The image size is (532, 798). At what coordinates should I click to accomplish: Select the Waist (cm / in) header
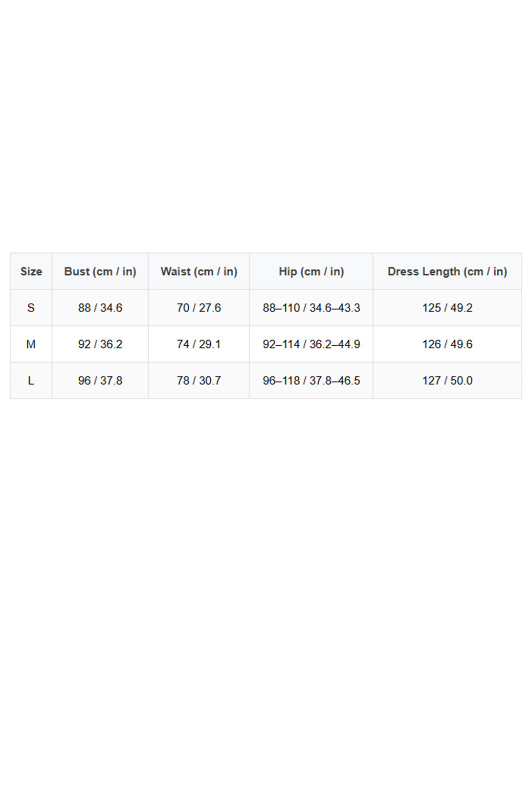click(199, 271)
